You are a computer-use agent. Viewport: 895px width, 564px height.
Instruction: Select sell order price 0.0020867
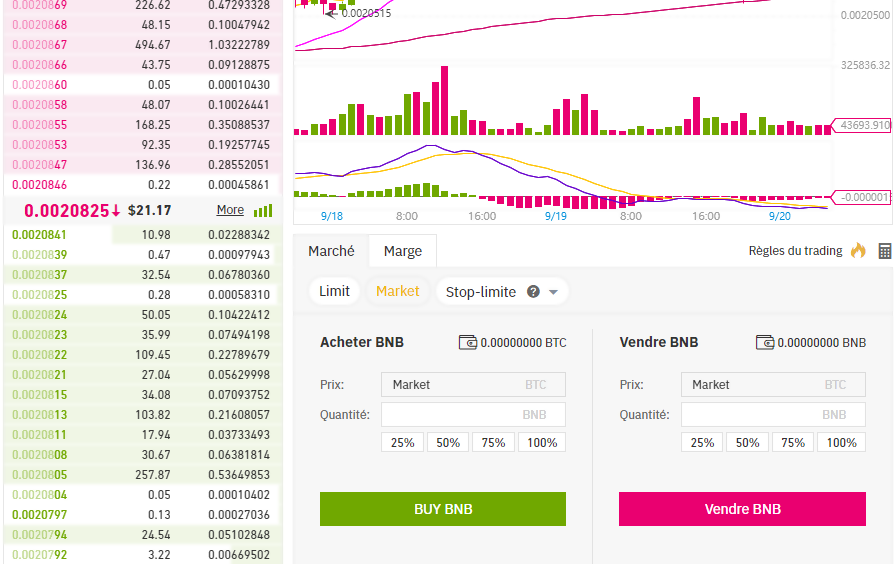pyautogui.click(x=39, y=45)
